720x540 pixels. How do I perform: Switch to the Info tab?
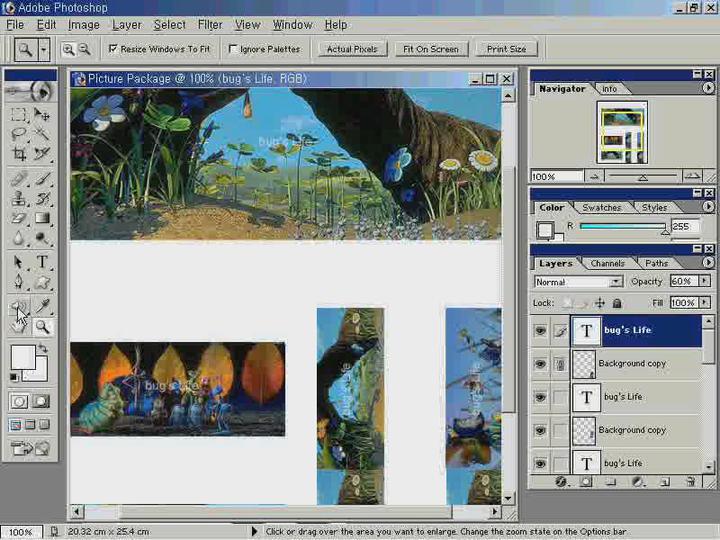click(x=609, y=89)
